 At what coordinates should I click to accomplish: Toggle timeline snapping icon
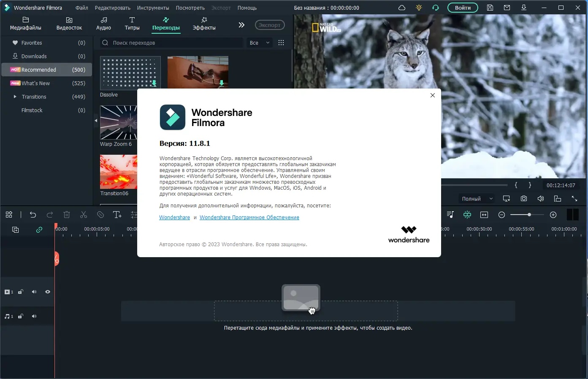(467, 215)
